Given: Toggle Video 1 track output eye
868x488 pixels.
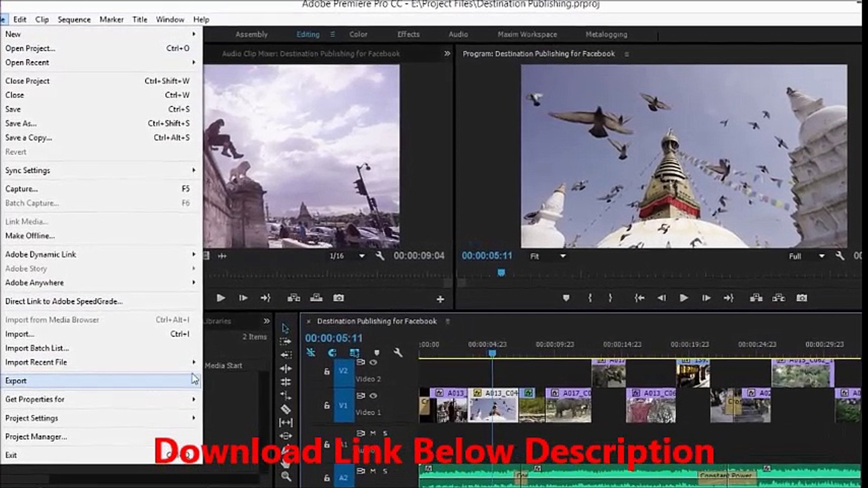Looking at the screenshot, I should point(373,396).
